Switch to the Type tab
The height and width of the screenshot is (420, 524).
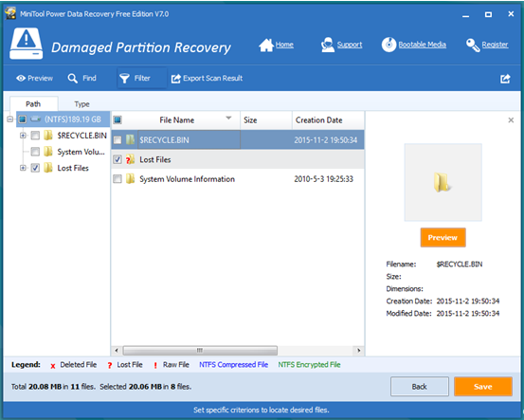[x=81, y=104]
